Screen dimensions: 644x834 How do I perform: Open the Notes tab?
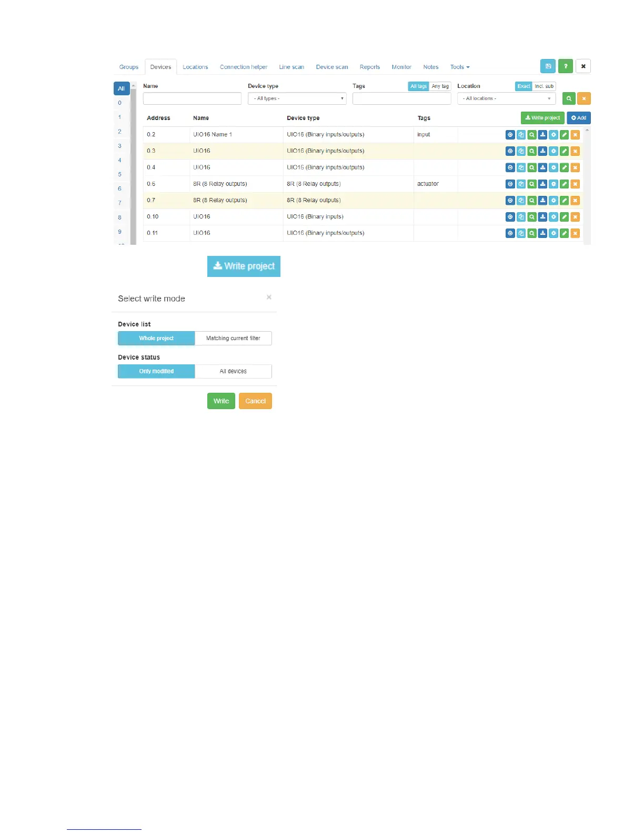431,67
